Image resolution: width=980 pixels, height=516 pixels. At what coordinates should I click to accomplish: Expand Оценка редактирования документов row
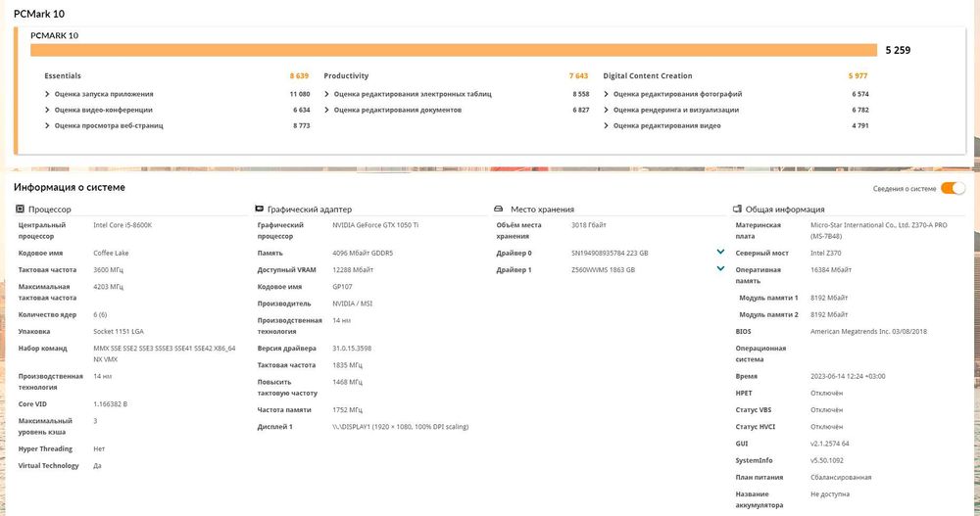point(326,110)
